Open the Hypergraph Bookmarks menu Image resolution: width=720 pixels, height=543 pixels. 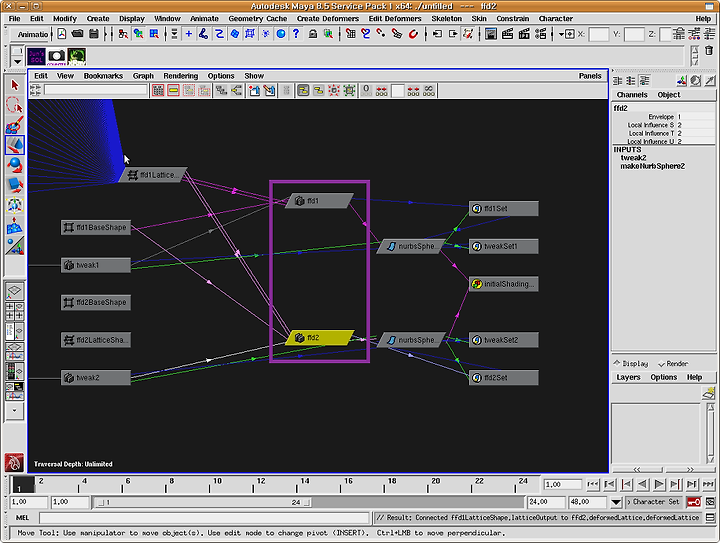103,76
